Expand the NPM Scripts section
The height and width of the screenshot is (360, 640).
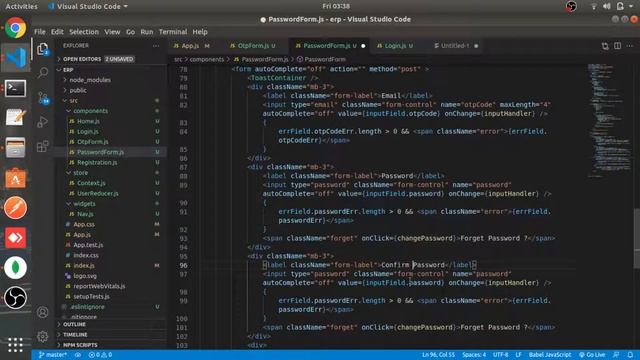(x=111, y=345)
